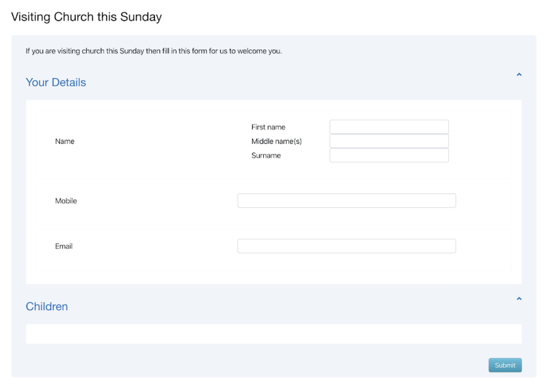Focus the Email address input

(346, 246)
